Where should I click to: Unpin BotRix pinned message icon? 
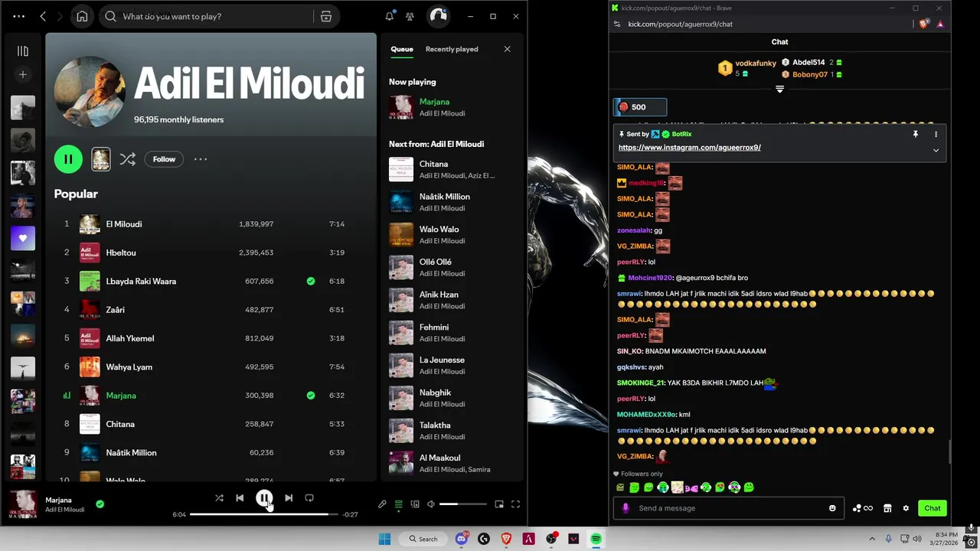point(915,134)
